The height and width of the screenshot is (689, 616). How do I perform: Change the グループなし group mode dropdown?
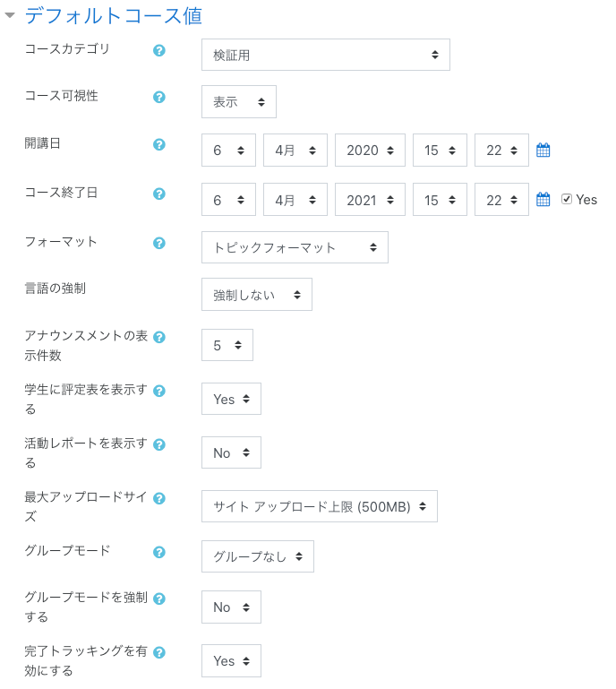[x=257, y=556]
